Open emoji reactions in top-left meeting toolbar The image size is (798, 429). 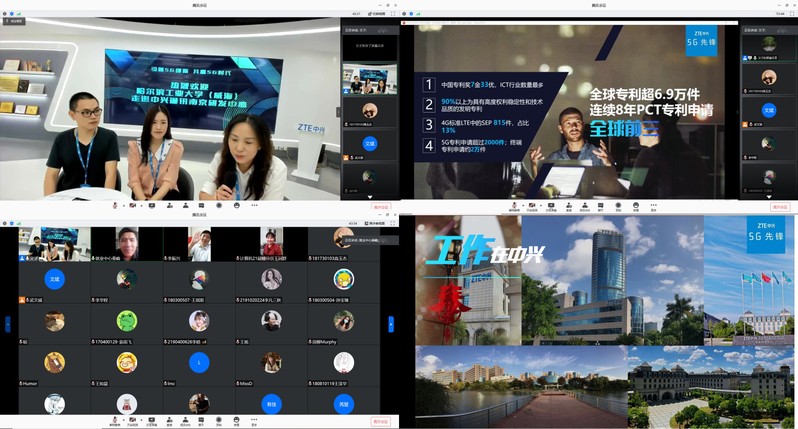tap(237, 205)
